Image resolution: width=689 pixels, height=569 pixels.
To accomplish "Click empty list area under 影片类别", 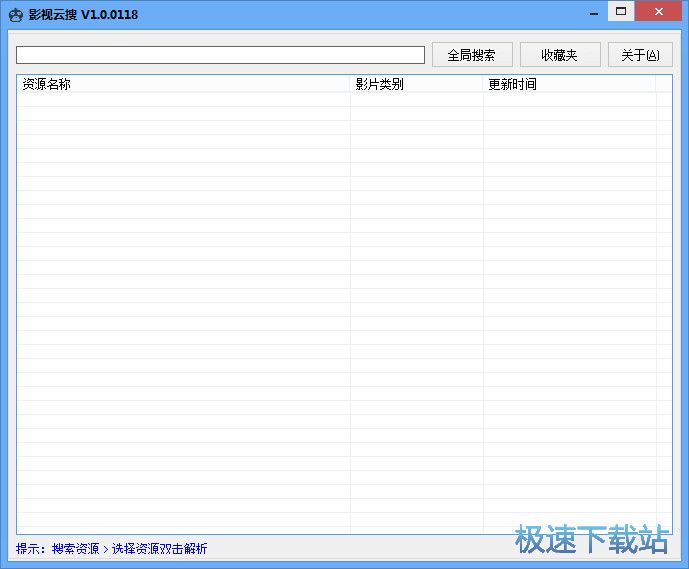I will coord(416,300).
